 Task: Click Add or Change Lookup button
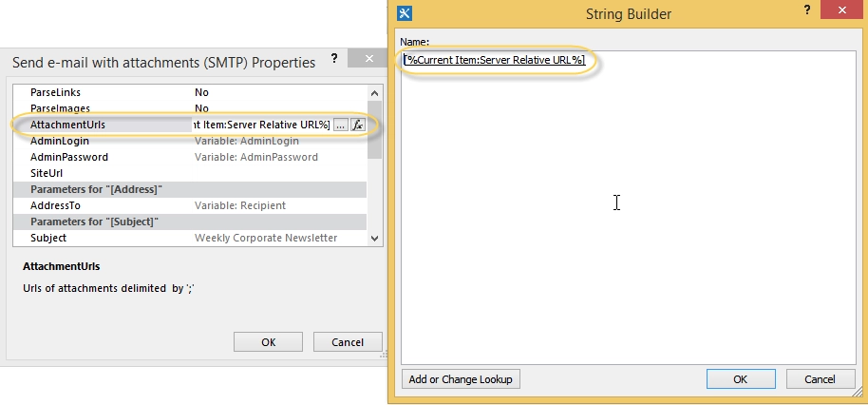point(461,379)
